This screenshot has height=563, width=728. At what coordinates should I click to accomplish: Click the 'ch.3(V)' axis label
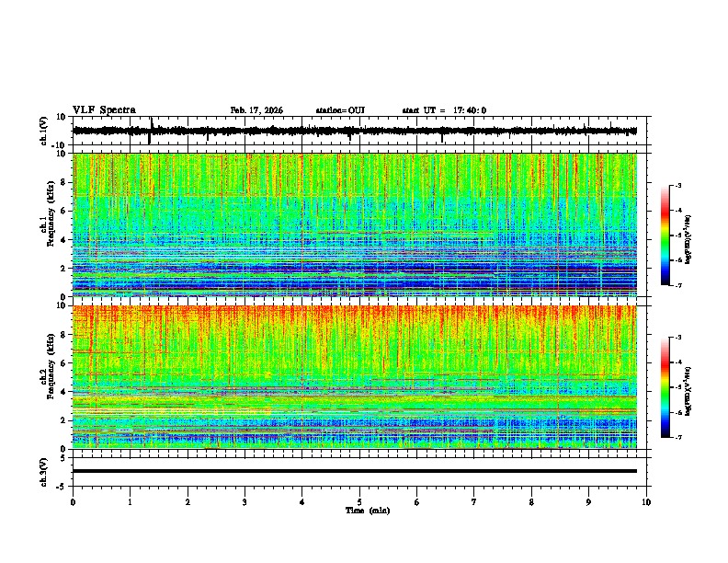coord(44,472)
